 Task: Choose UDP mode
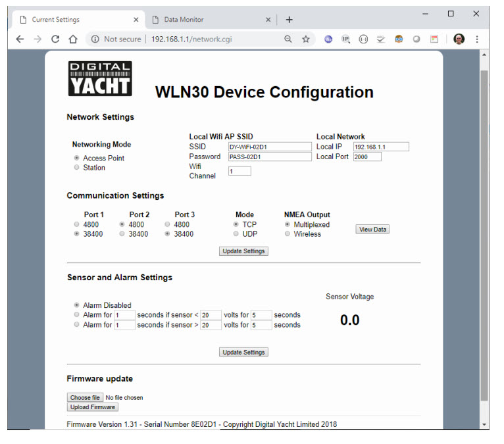click(236, 234)
